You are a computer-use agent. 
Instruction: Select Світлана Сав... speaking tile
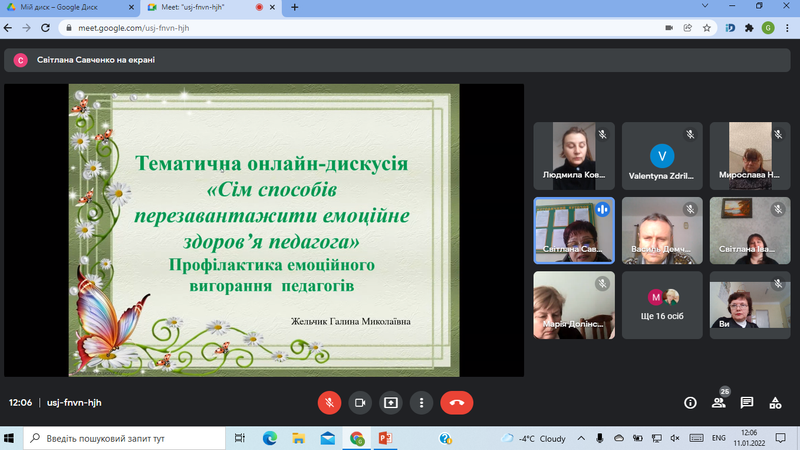pyautogui.click(x=574, y=231)
